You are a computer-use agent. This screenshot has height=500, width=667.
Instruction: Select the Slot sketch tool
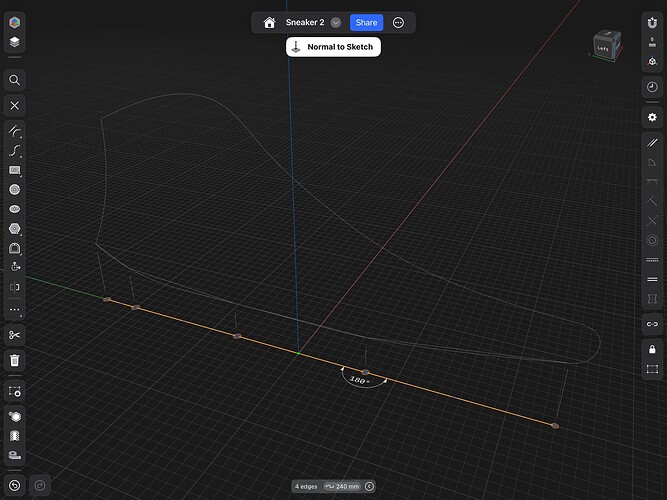coord(14,248)
